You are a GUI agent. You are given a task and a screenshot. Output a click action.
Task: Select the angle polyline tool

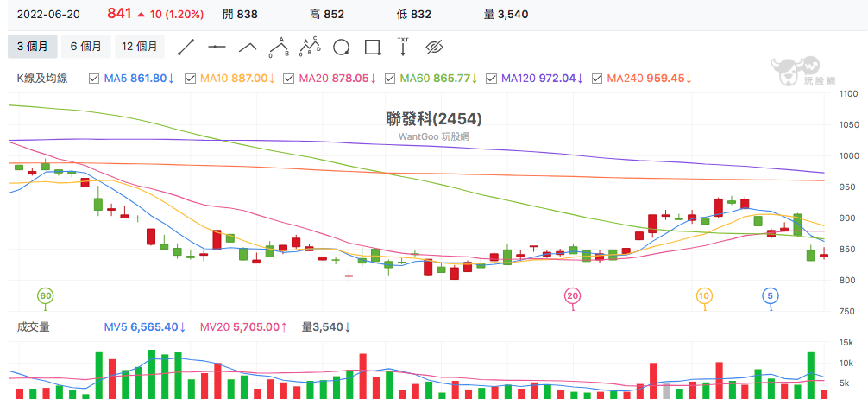pos(248,47)
